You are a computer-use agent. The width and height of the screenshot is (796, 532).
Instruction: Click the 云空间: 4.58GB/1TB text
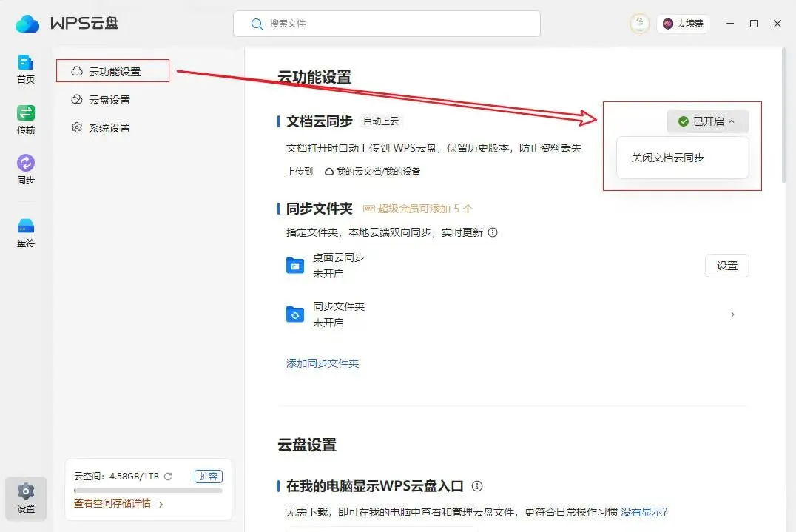coord(116,477)
